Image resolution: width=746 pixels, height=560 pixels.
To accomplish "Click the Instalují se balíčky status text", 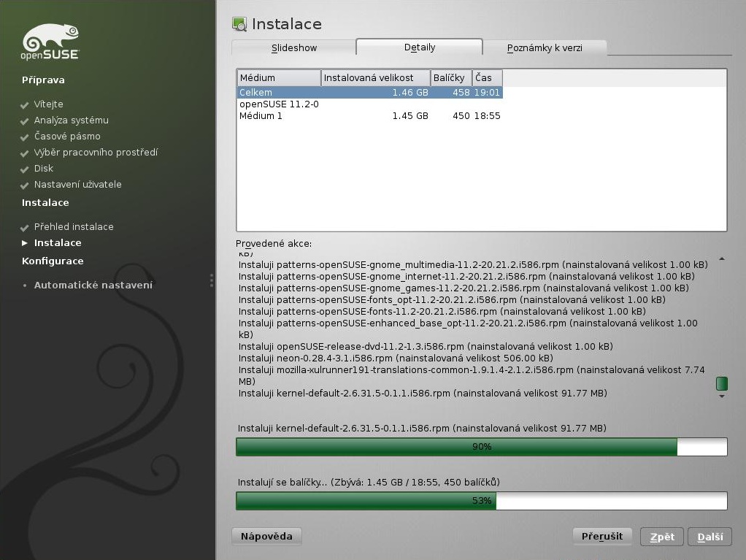I will click(369, 482).
